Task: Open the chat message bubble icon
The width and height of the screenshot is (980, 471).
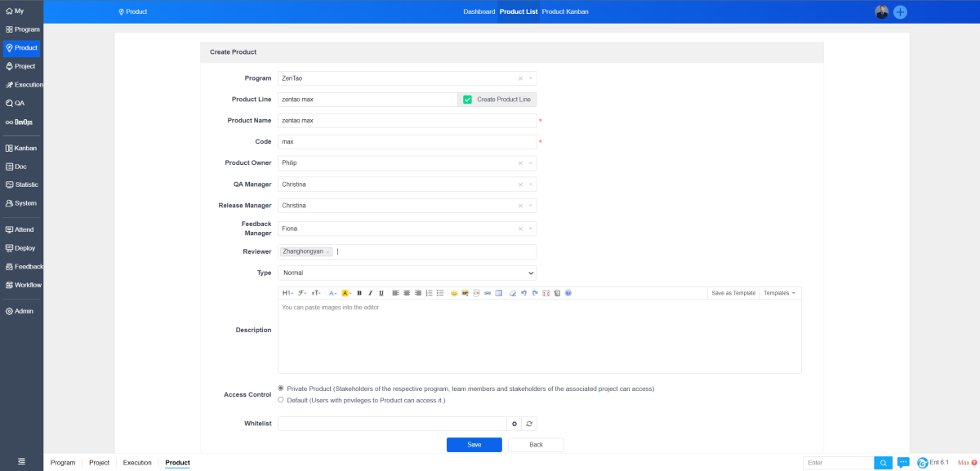Action: (903, 463)
